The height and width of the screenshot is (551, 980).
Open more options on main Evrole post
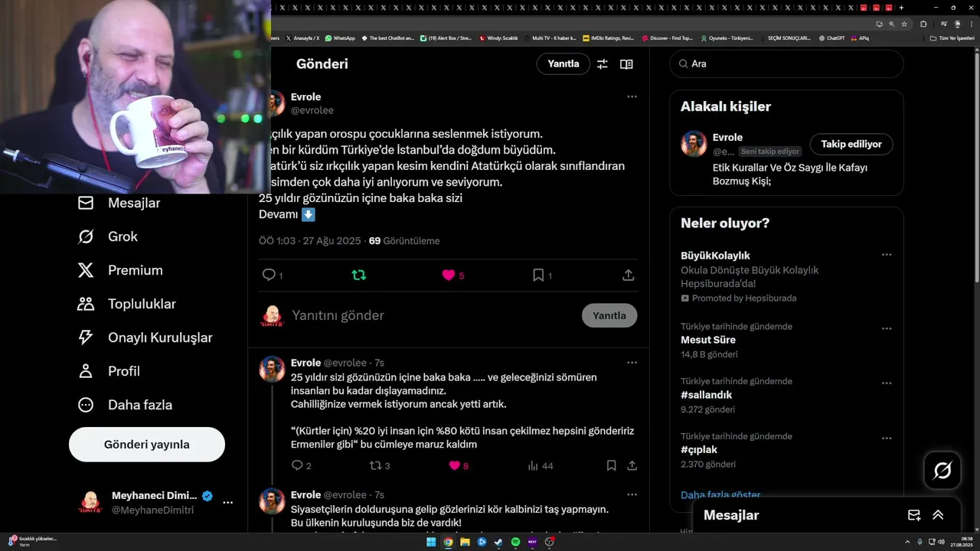(x=632, y=96)
